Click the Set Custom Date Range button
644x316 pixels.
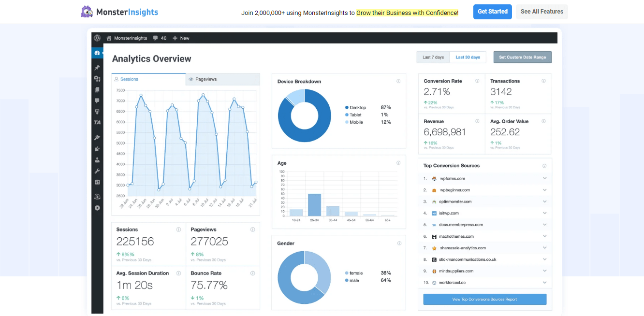(x=523, y=57)
